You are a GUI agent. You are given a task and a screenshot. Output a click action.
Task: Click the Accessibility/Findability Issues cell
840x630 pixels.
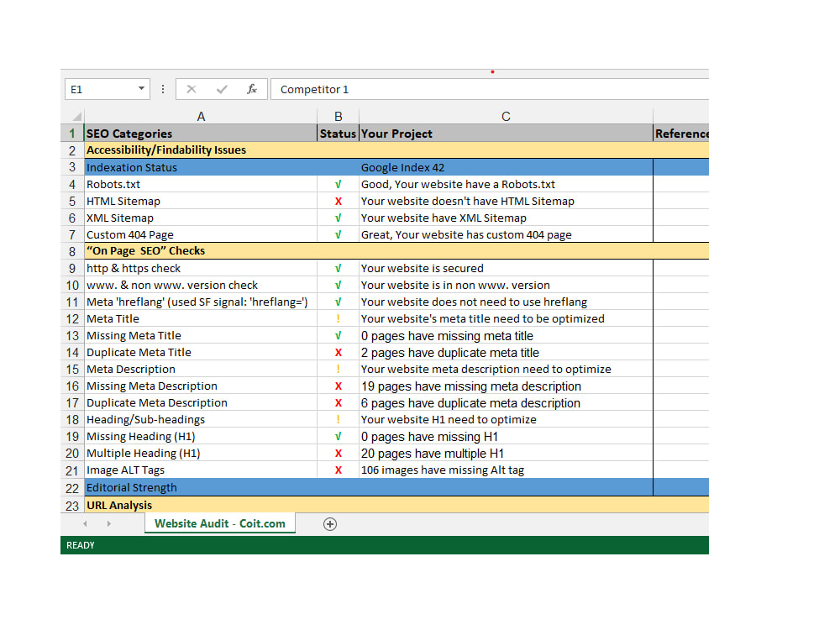coord(201,150)
